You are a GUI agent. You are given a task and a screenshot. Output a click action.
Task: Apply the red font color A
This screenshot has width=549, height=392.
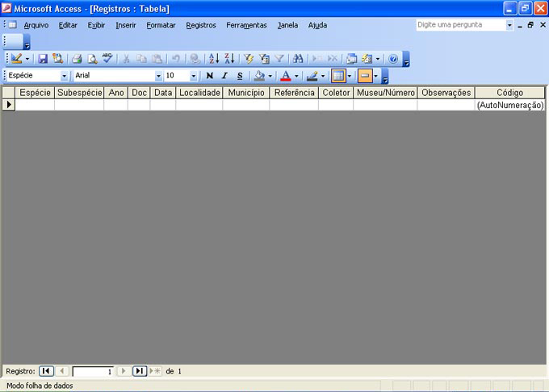click(x=286, y=76)
